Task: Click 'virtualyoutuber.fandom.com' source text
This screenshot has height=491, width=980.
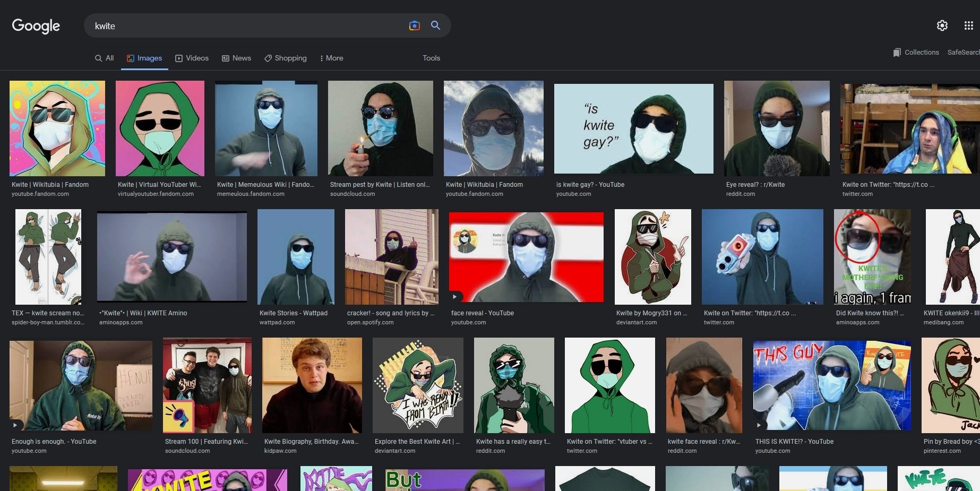Action: tap(156, 194)
